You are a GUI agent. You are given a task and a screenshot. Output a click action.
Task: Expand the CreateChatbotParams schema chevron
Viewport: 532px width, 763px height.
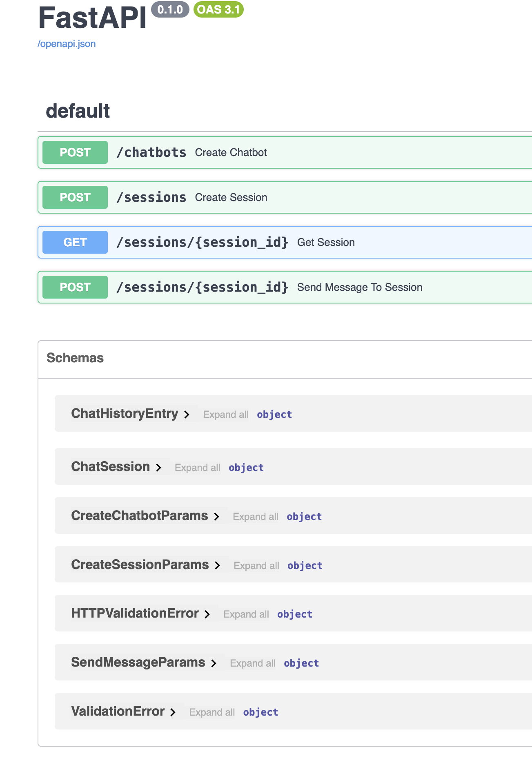click(217, 517)
